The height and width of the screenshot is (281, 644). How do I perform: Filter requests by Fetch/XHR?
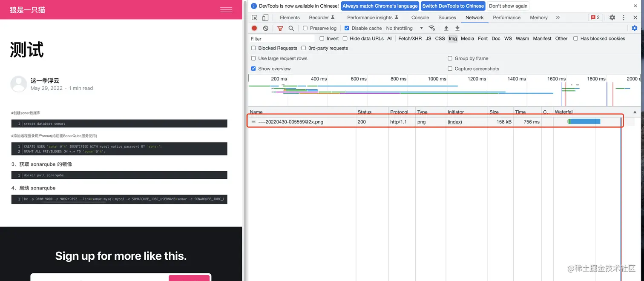tap(410, 38)
